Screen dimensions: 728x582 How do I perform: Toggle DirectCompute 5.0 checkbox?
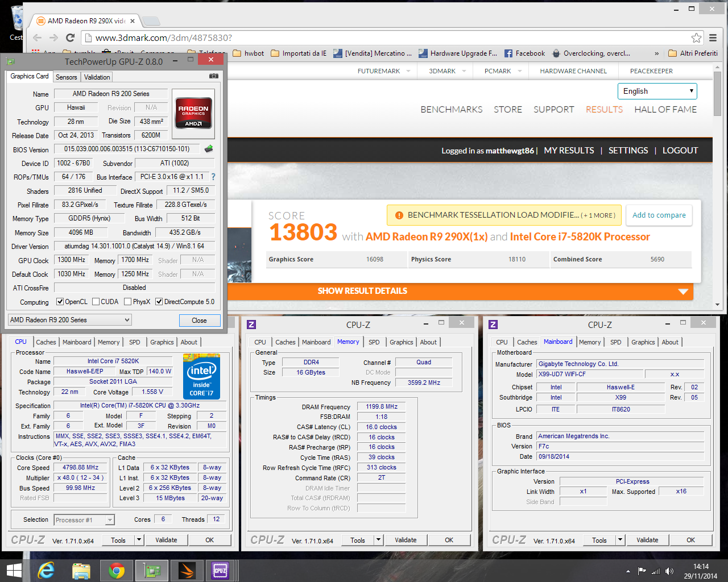159,302
